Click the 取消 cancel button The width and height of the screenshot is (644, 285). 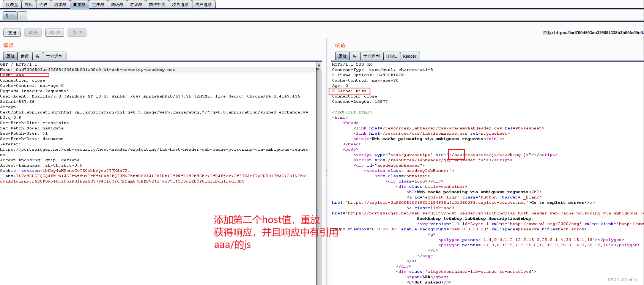pyautogui.click(x=33, y=33)
